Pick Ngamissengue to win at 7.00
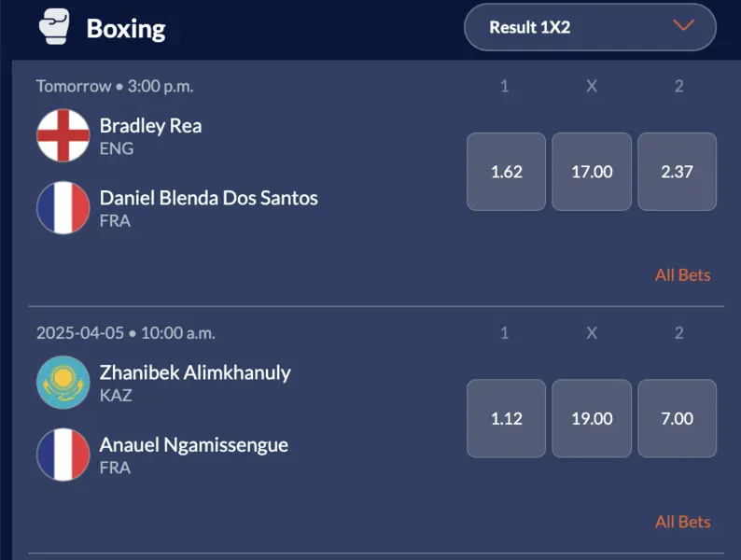The image size is (741, 560). tap(678, 418)
